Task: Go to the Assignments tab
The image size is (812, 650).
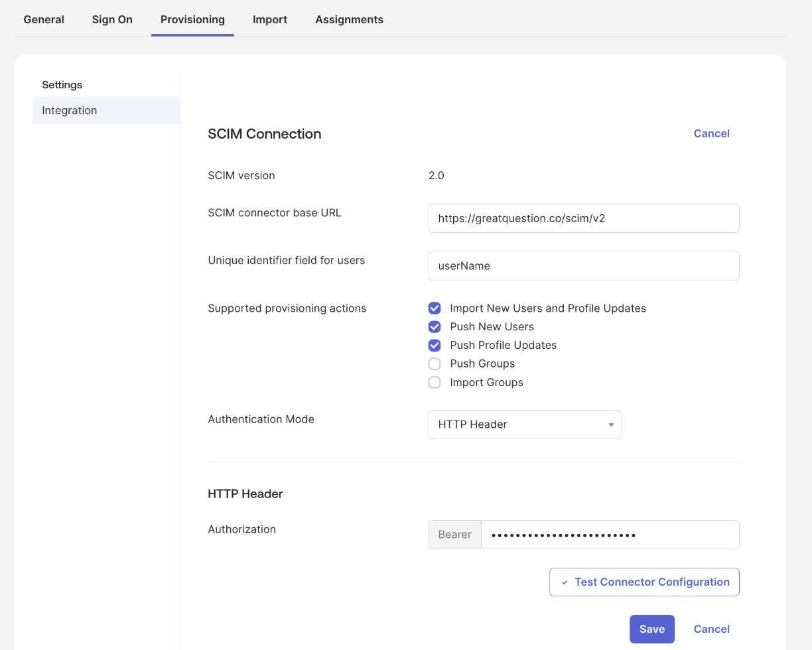Action: click(x=349, y=19)
